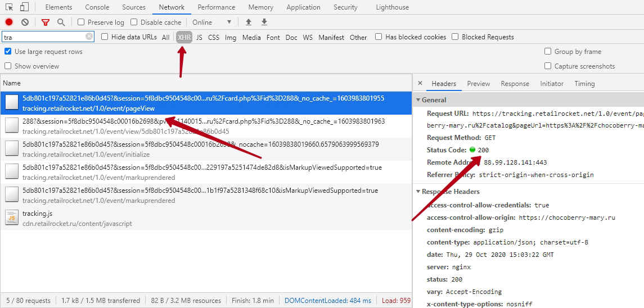Click the inspect element picker icon
The height and width of the screenshot is (308, 644).
click(8, 7)
